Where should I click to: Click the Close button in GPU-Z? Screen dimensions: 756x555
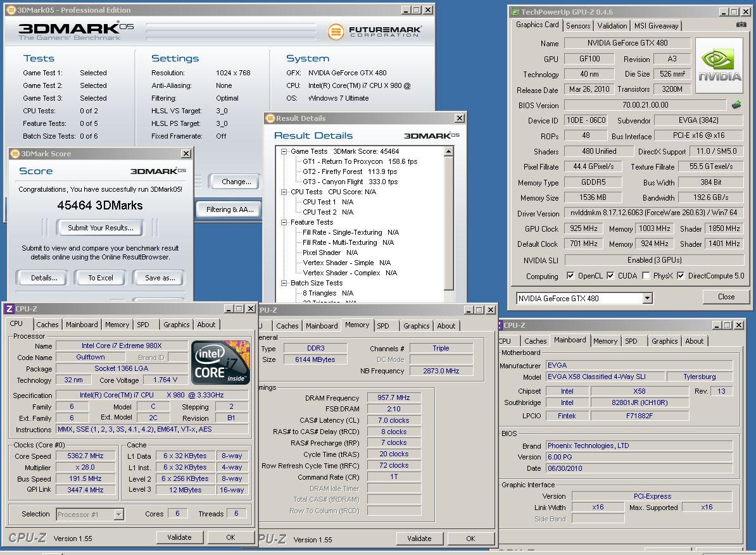(726, 297)
